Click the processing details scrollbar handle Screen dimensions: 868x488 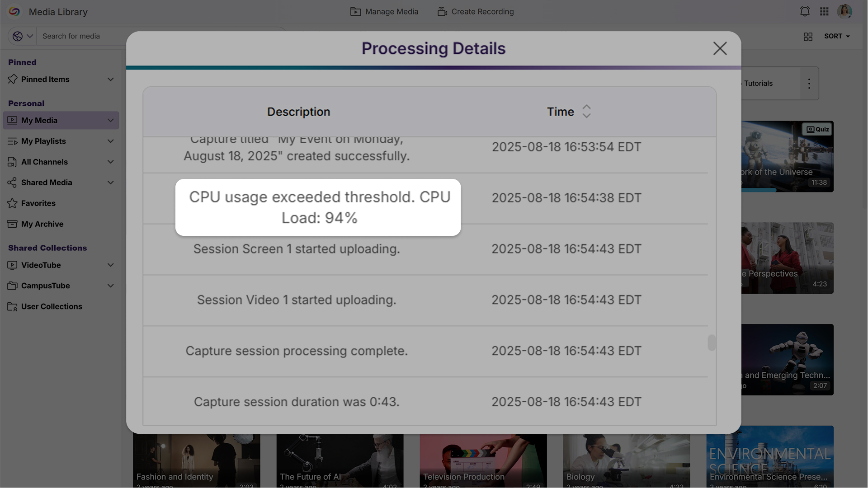click(x=712, y=343)
